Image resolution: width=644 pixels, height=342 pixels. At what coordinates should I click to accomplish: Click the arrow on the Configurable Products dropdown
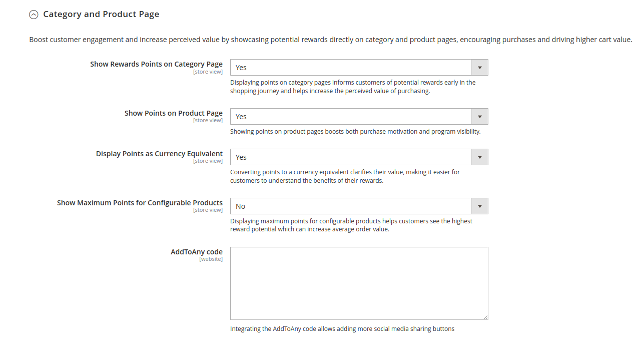pos(479,206)
